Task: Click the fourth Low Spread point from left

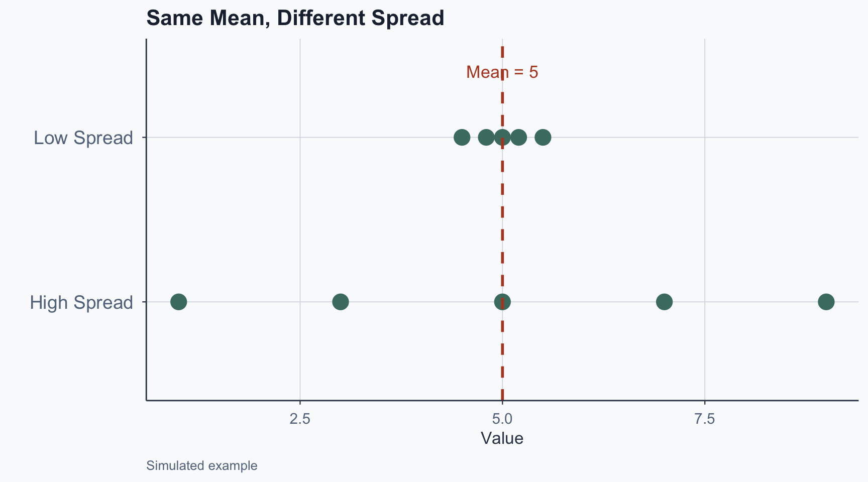Action: point(519,137)
